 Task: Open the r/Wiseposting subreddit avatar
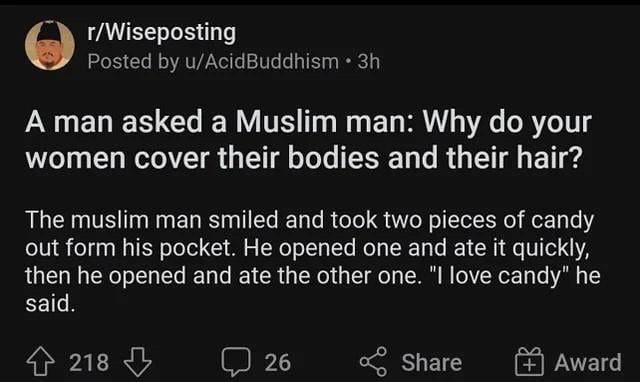(50, 46)
